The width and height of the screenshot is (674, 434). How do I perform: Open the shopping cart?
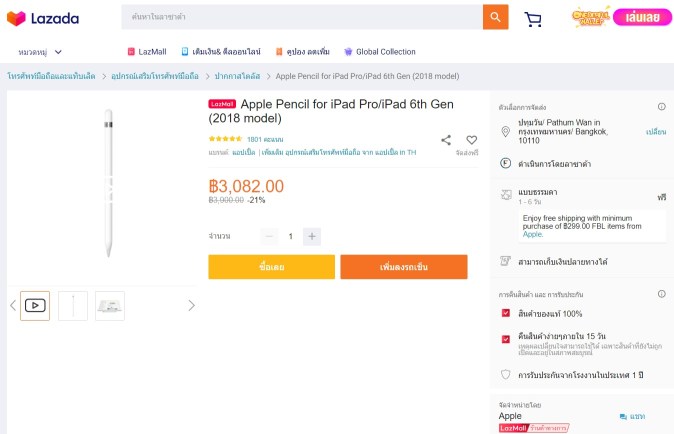pyautogui.click(x=533, y=19)
